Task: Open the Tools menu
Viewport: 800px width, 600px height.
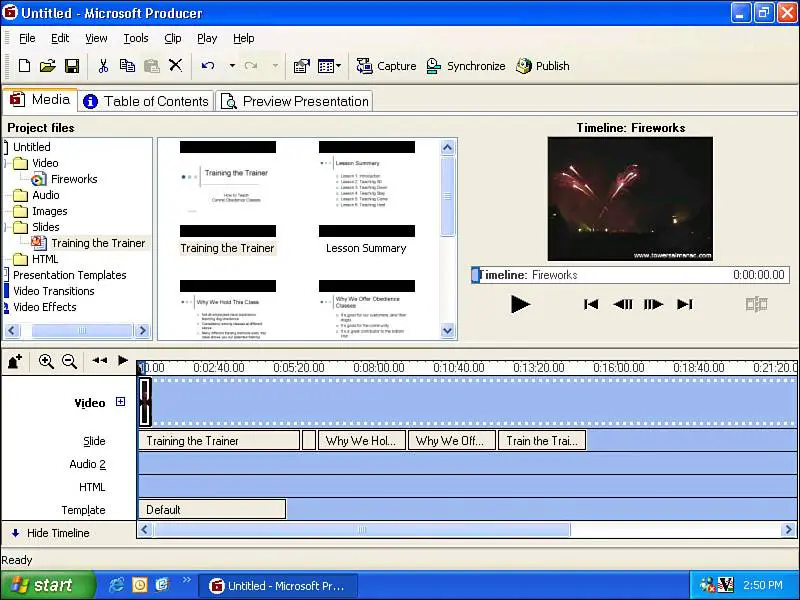Action: pos(136,38)
